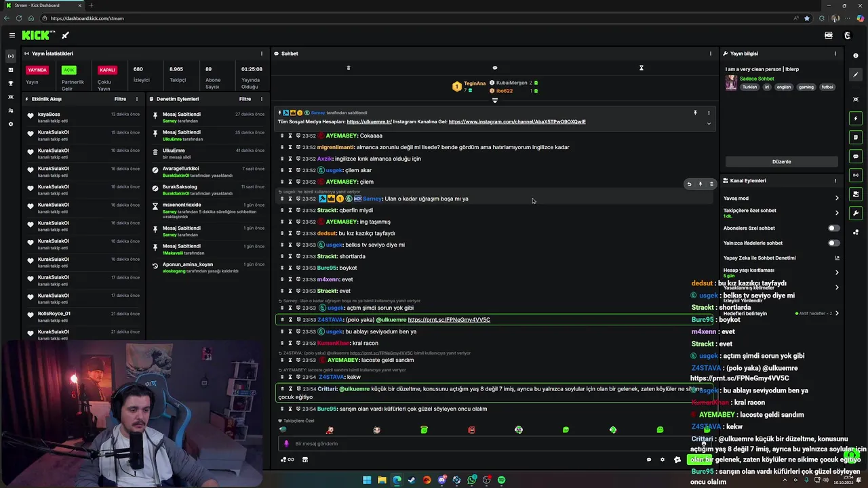Click the pin icon on the pinned message
Screen dimensions: 868x488
(x=695, y=113)
